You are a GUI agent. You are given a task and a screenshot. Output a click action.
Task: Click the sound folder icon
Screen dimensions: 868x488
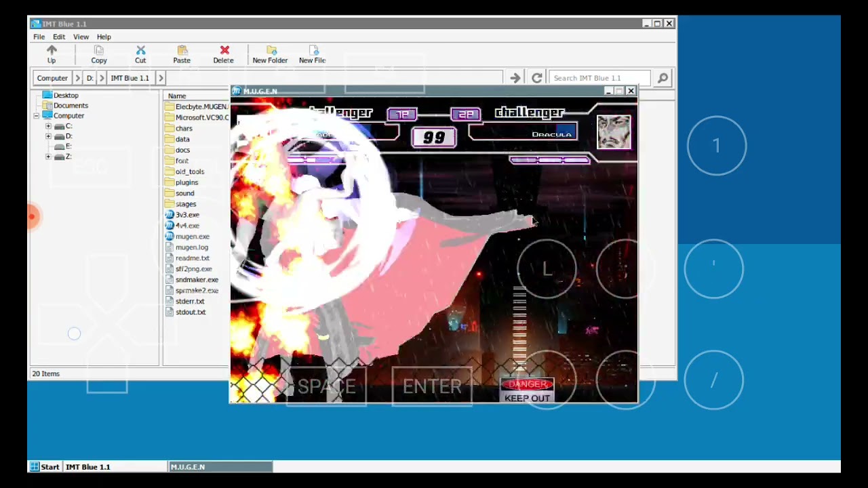click(x=170, y=193)
